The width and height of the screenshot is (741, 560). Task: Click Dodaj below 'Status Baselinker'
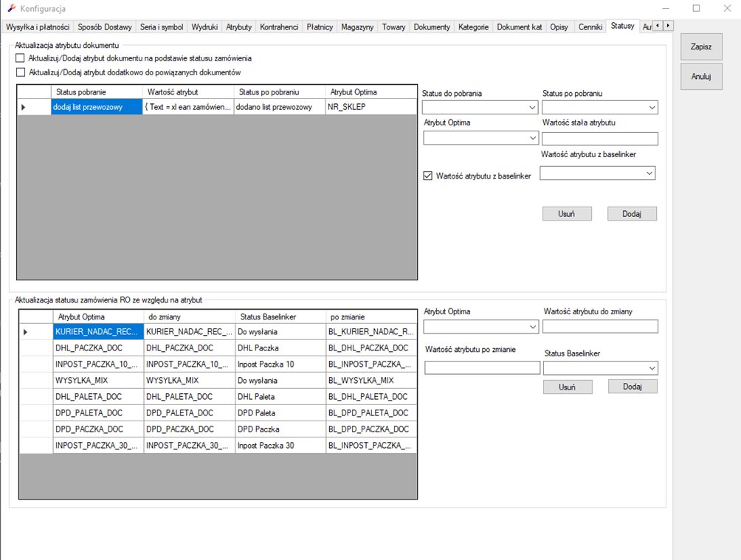click(x=633, y=387)
